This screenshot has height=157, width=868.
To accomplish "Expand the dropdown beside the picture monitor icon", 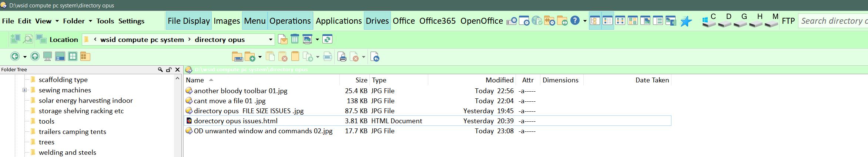I will (x=318, y=39).
